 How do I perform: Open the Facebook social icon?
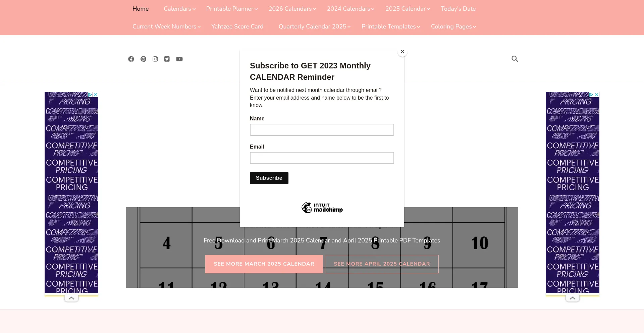coord(131,59)
